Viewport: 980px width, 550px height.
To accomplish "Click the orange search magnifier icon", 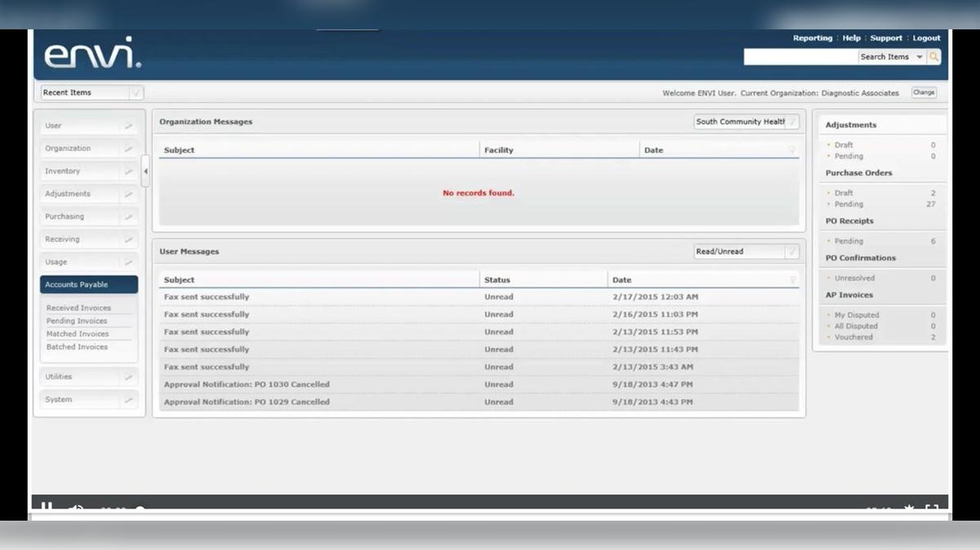I will [x=933, y=56].
